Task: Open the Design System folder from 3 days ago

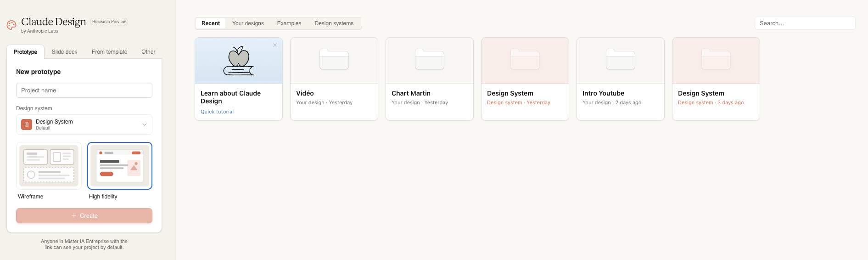Action: (716, 59)
